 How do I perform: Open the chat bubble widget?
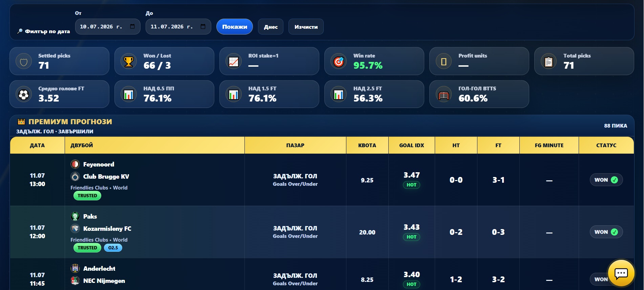click(621, 273)
